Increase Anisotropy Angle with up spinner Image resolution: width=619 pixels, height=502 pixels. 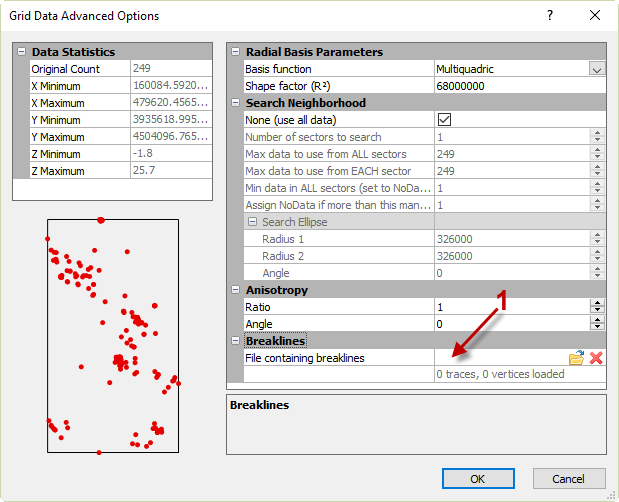point(597,320)
